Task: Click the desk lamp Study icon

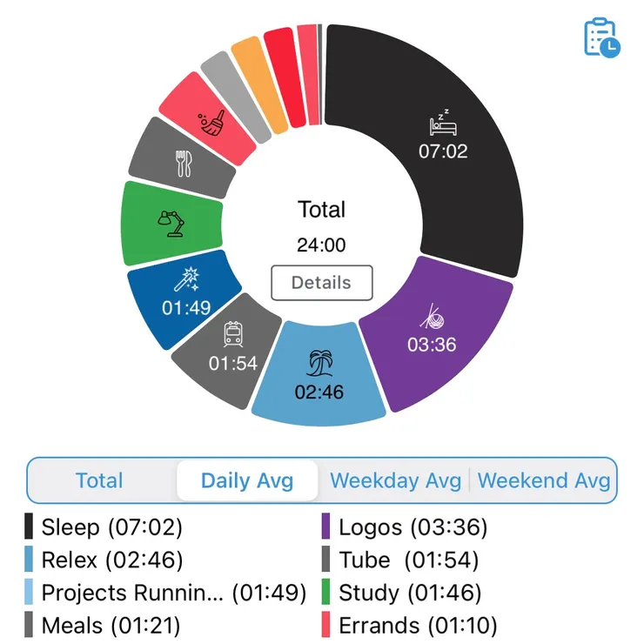Action: (171, 224)
